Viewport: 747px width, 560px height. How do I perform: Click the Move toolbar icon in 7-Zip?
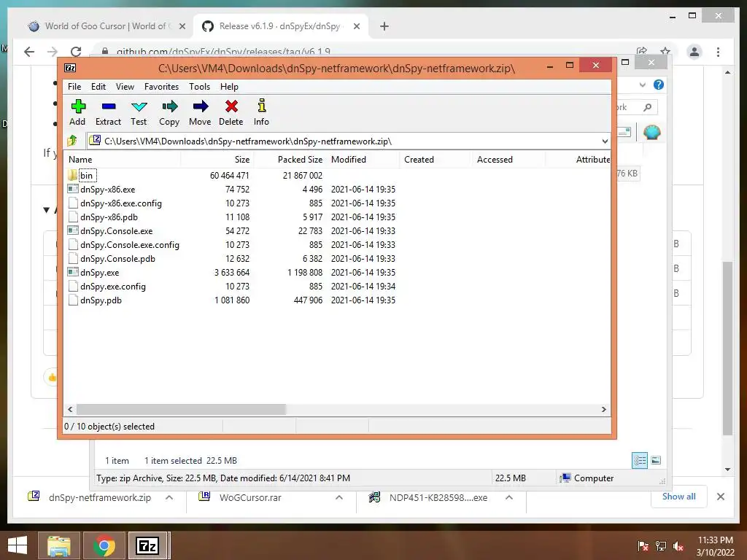pyautogui.click(x=201, y=106)
